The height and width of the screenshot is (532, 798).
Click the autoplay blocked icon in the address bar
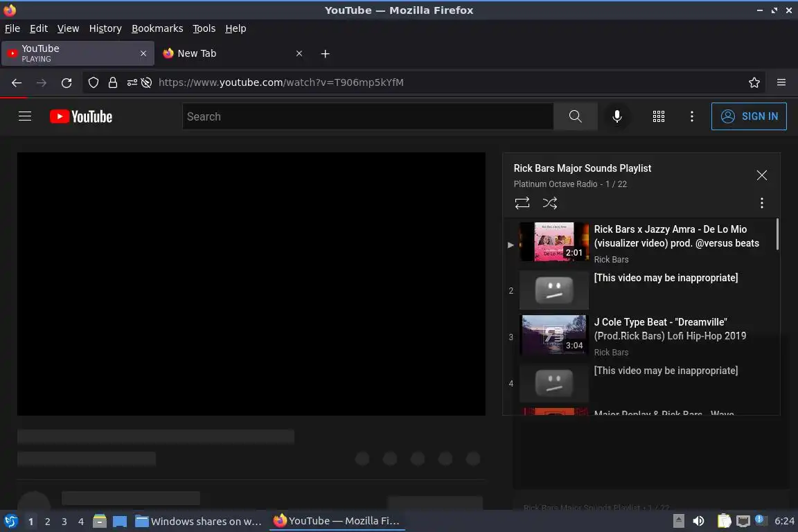click(x=147, y=82)
